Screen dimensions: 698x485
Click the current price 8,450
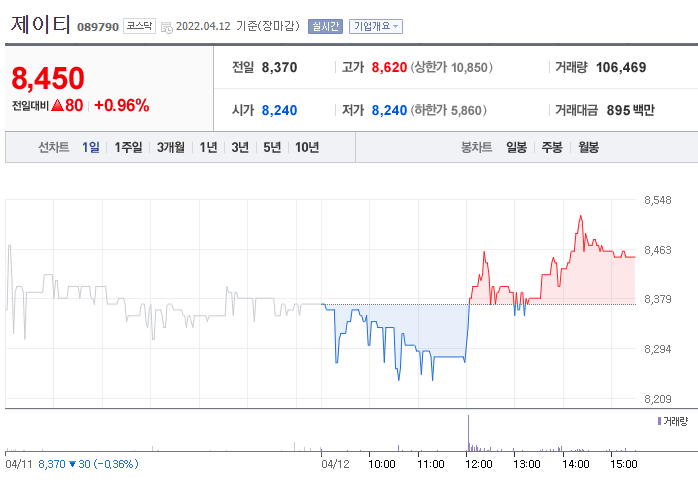coord(48,78)
